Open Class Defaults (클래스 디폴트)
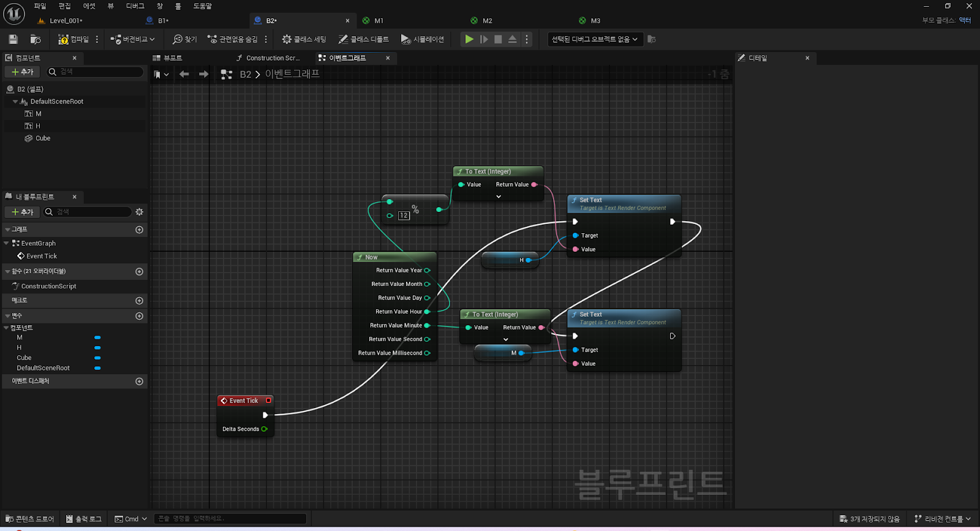This screenshot has height=531, width=980. pos(363,39)
